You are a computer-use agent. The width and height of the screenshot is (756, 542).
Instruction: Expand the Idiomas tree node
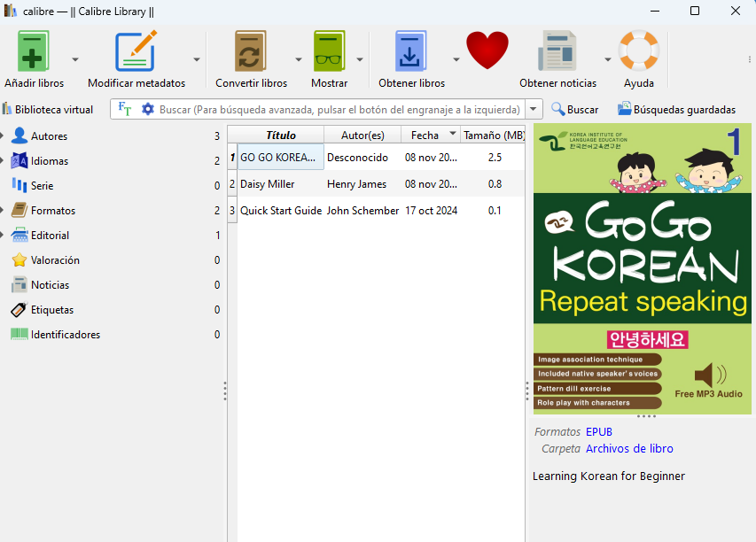pyautogui.click(x=3, y=161)
